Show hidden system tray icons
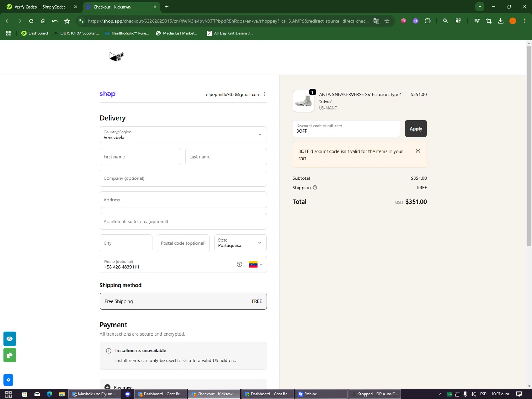The height and width of the screenshot is (399, 532). point(441,394)
